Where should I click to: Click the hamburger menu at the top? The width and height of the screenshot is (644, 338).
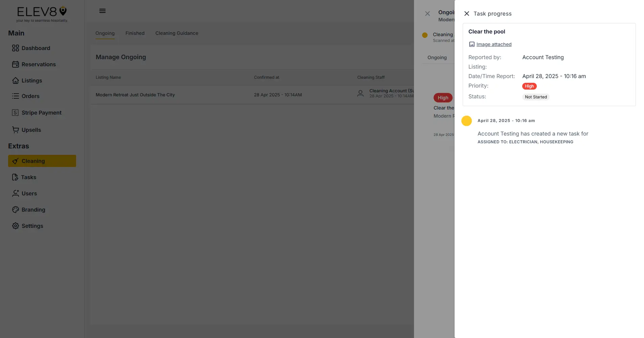[102, 10]
